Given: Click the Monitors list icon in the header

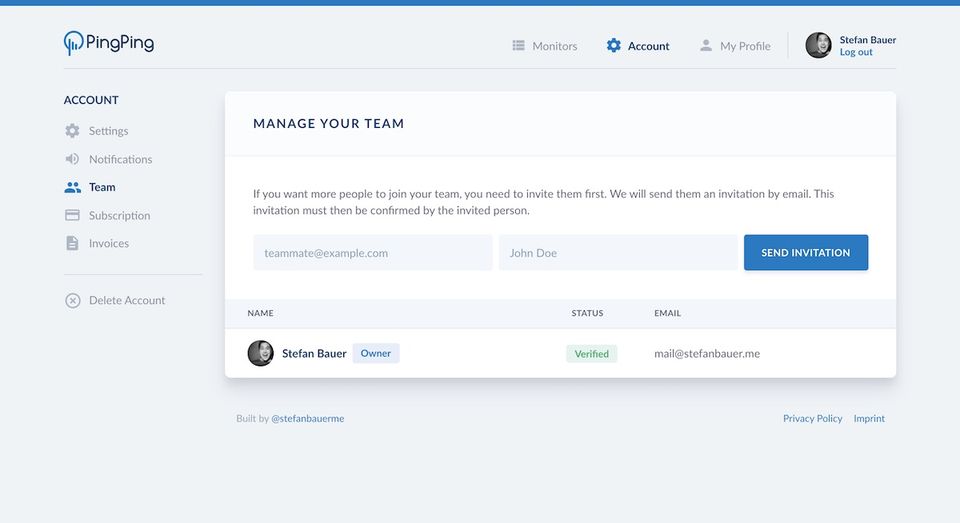Looking at the screenshot, I should (x=519, y=45).
